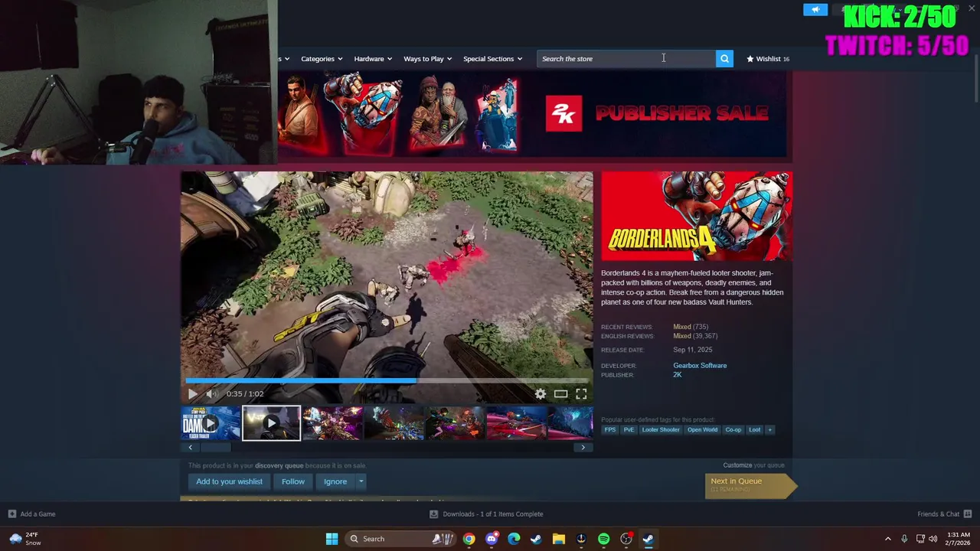
Task: Select the Loot tag
Action: [x=755, y=430]
